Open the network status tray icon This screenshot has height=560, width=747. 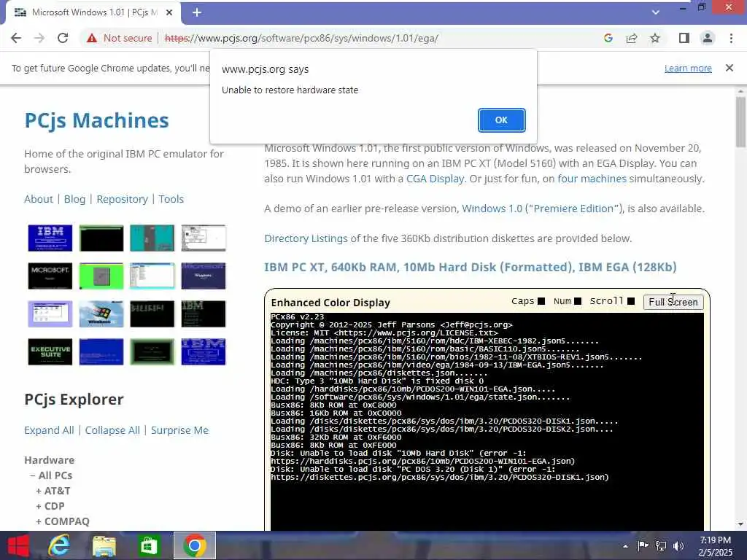[661, 545]
